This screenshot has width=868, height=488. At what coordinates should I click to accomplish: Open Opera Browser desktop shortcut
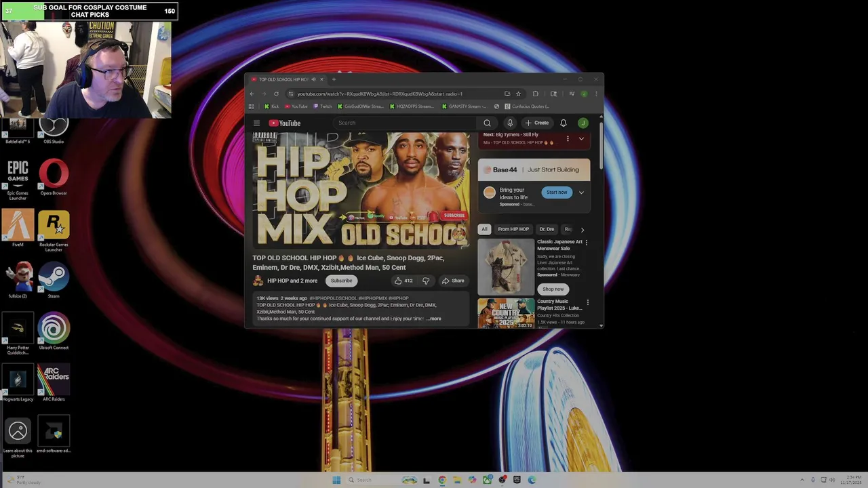pos(54,178)
